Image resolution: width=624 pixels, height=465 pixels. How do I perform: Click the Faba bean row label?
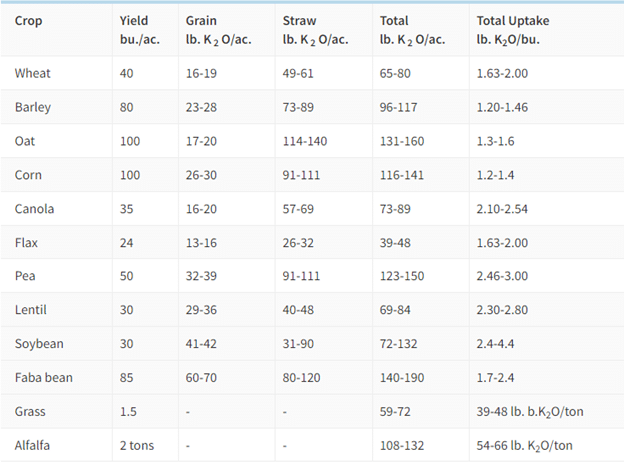coord(45,378)
